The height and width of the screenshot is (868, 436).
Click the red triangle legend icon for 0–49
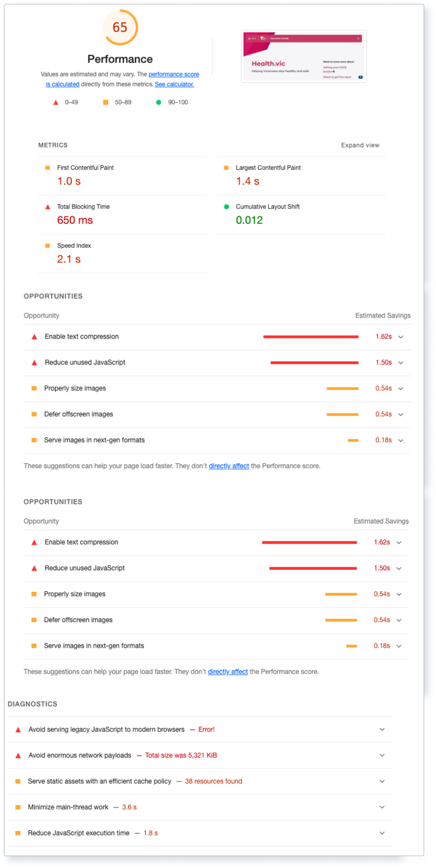tap(56, 102)
